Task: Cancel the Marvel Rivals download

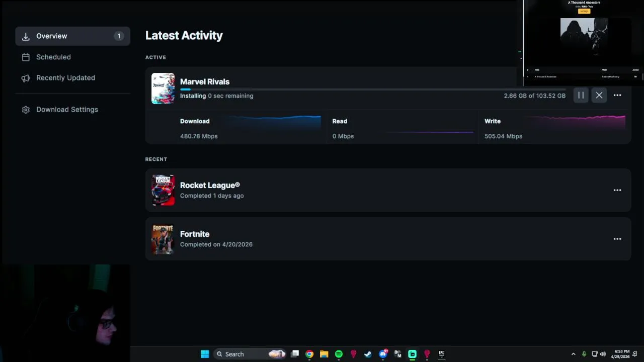Action: pyautogui.click(x=599, y=95)
